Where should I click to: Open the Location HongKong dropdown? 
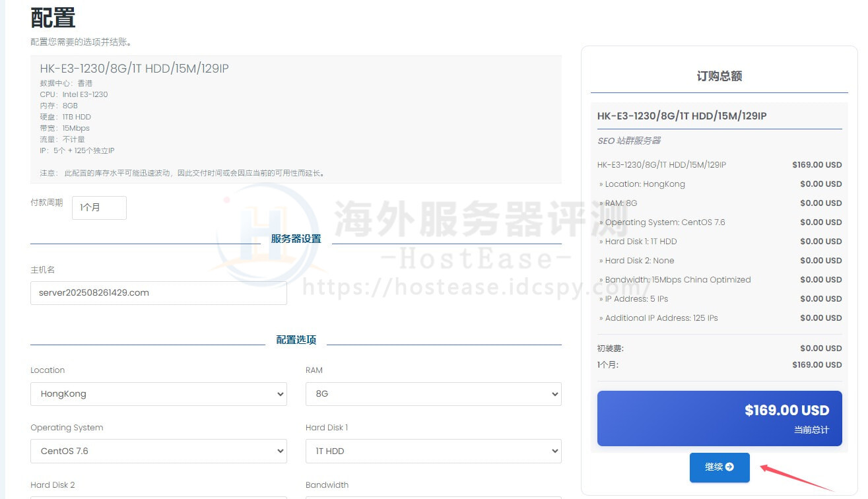pyautogui.click(x=158, y=394)
